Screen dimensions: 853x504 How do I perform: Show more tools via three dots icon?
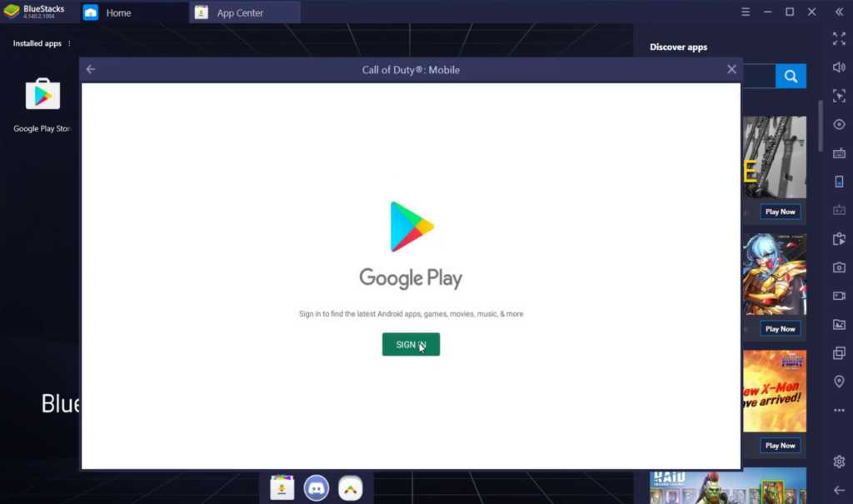[x=839, y=411]
